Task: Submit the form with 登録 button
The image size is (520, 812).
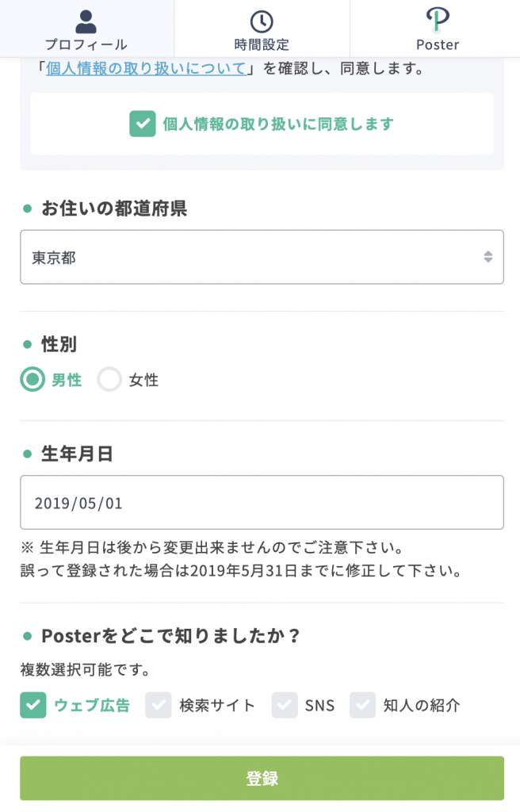Action: 262,779
